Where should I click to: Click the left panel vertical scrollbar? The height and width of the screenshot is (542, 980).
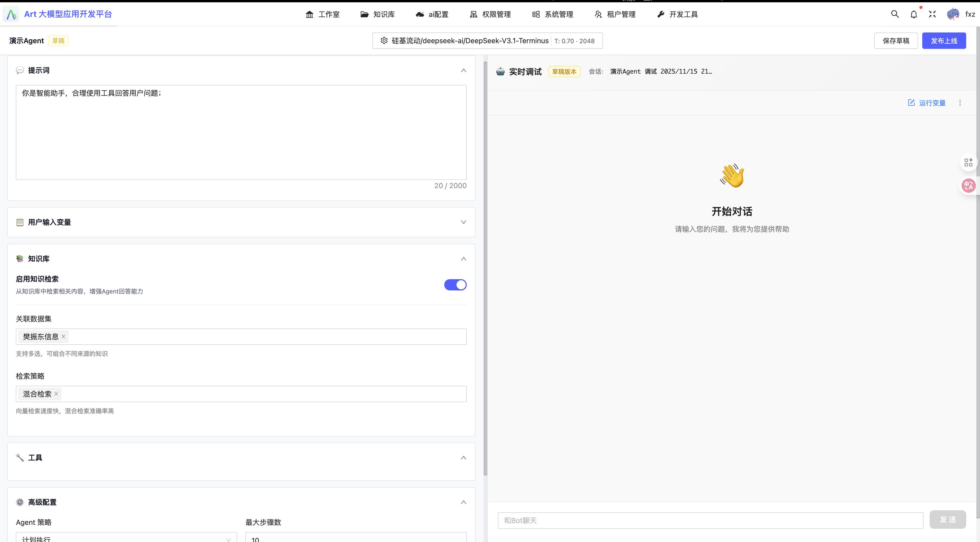(485, 266)
